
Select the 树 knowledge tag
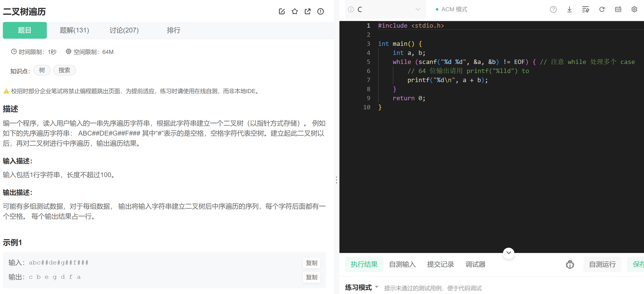tap(42, 70)
